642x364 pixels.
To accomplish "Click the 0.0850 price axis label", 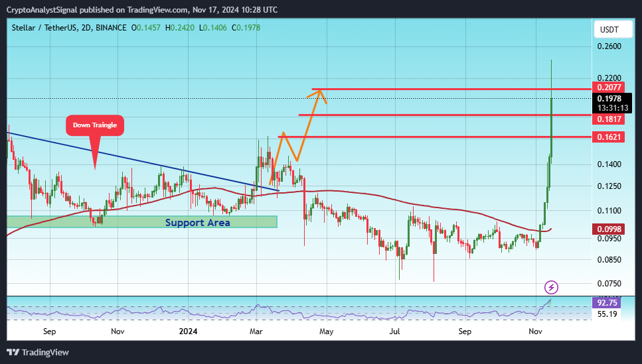I will [609, 259].
